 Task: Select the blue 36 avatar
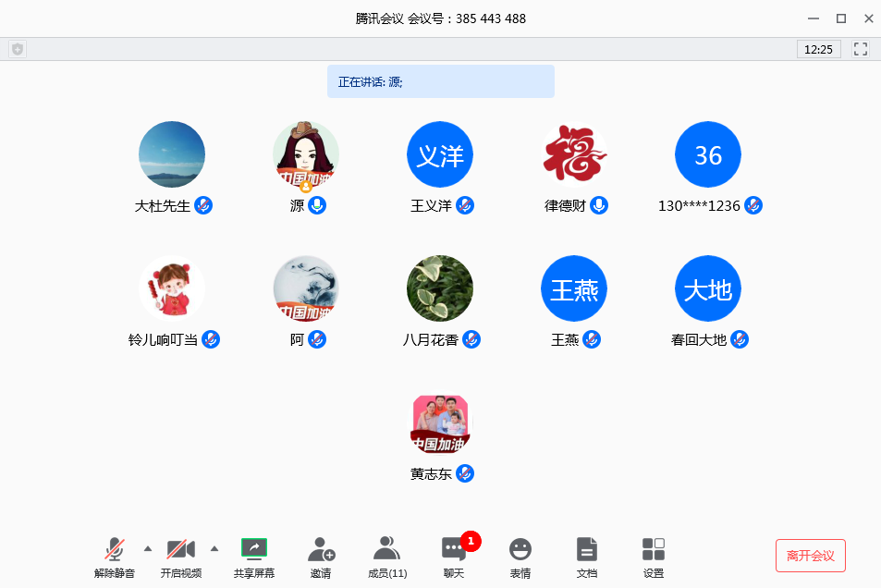[708, 154]
